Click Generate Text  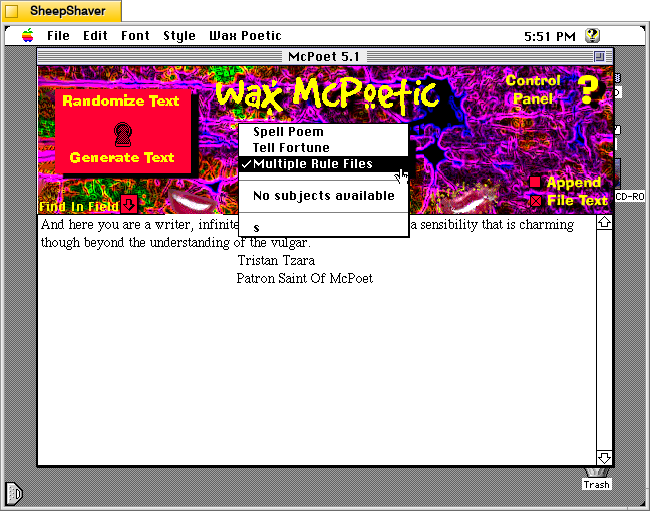point(122,157)
